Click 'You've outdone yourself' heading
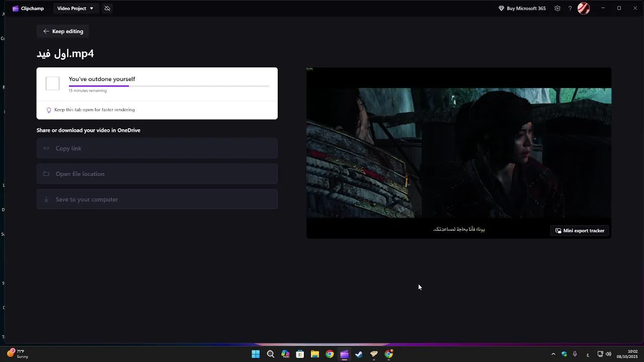This screenshot has height=362, width=644. point(102,79)
